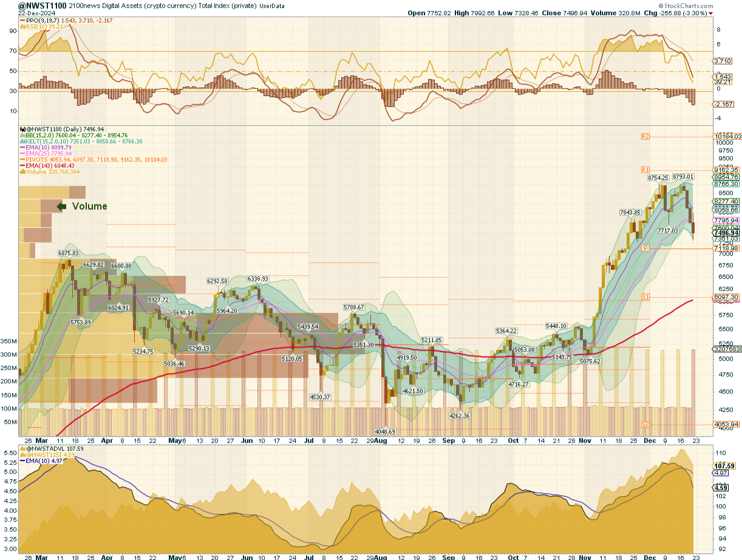Click the S2 pivot marker

coord(645,424)
